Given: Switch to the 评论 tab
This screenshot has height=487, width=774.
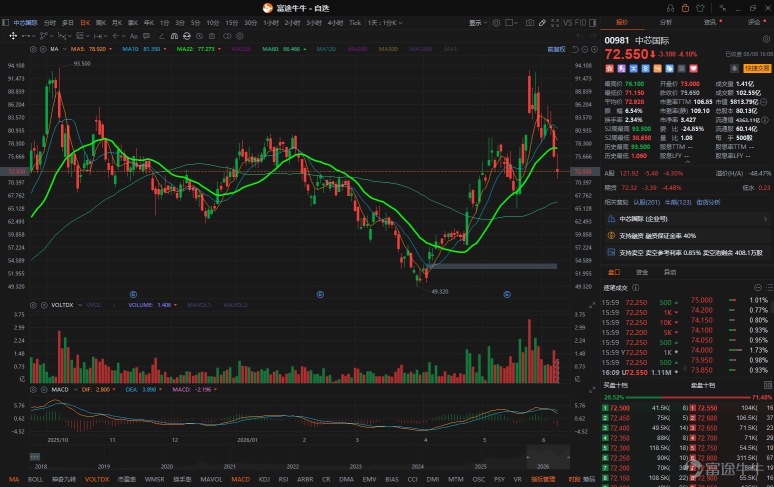Looking at the screenshot, I should pos(754,22).
